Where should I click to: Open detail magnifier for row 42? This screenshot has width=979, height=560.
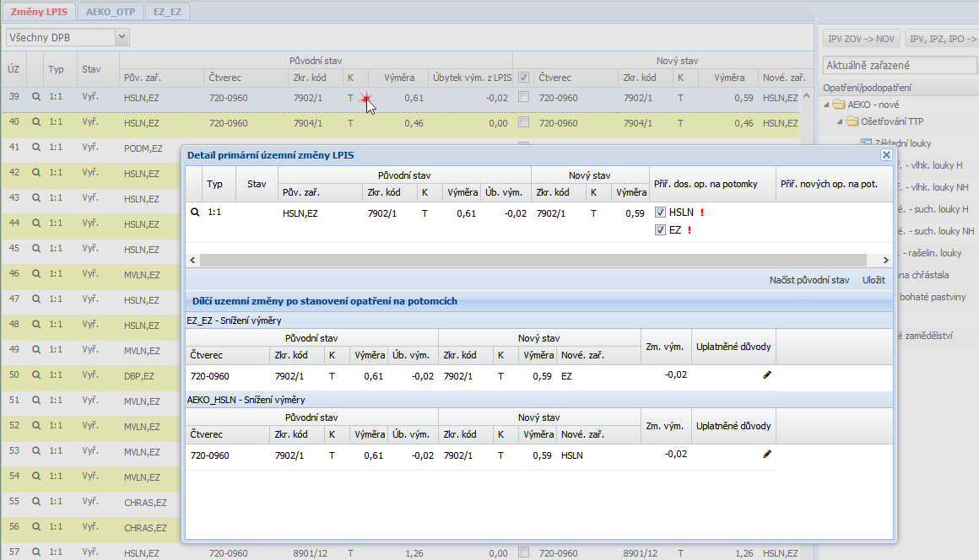(36, 173)
